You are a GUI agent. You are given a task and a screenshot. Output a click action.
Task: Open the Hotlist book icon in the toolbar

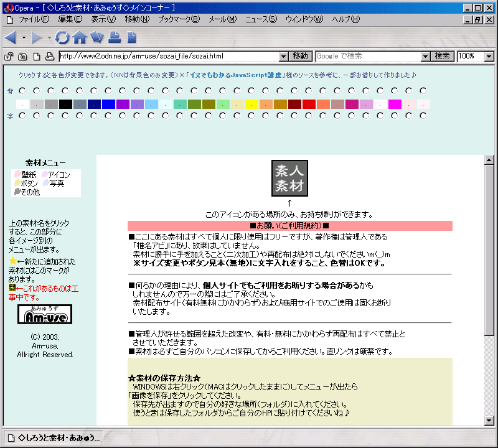(x=97, y=37)
